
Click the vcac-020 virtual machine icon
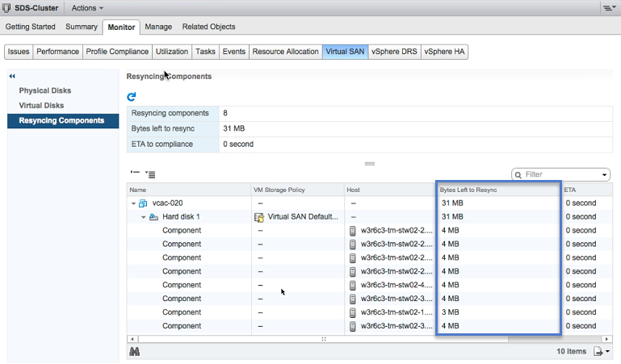(144, 203)
